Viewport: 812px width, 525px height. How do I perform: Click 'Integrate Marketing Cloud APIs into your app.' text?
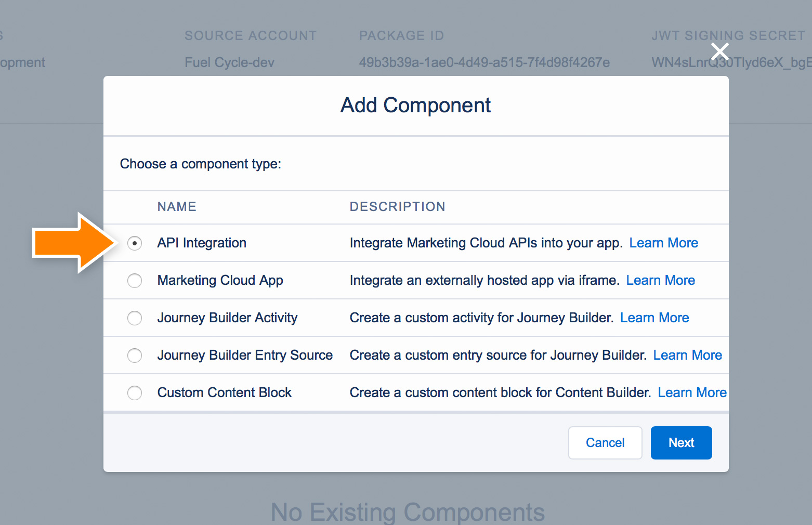pyautogui.click(x=486, y=243)
